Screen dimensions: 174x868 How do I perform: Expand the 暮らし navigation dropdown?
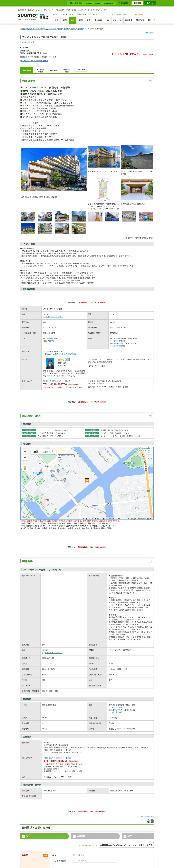tap(151, 20)
